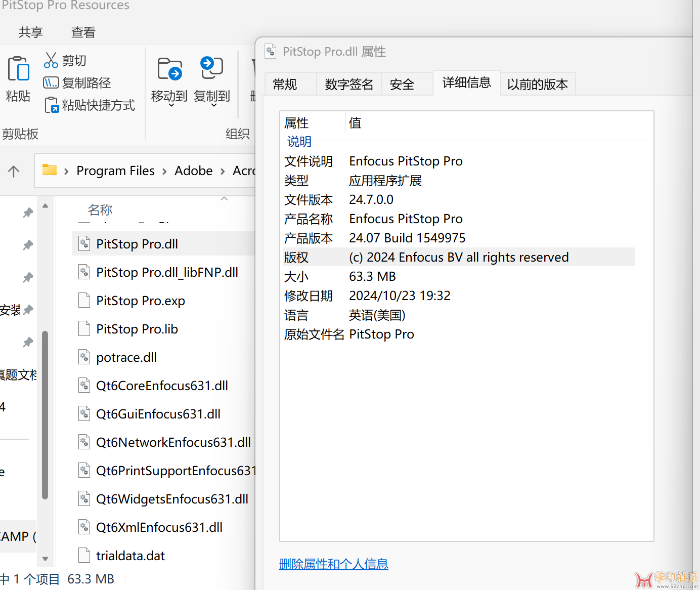Click the Qt6GuiEnfocus631.dll file icon
Screen dimensions: 700x590
click(84, 414)
